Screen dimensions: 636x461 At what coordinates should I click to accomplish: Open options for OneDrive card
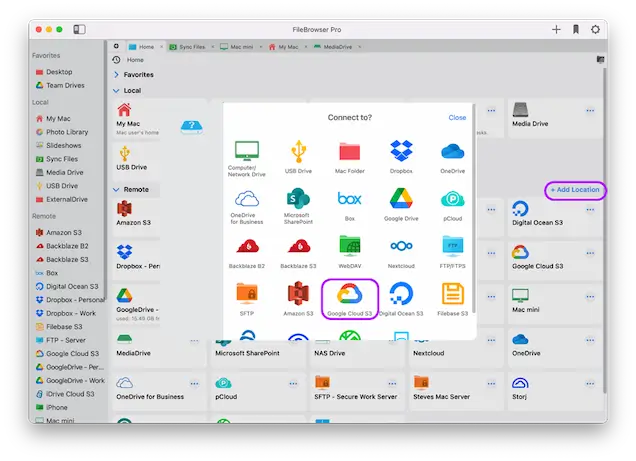tap(590, 340)
